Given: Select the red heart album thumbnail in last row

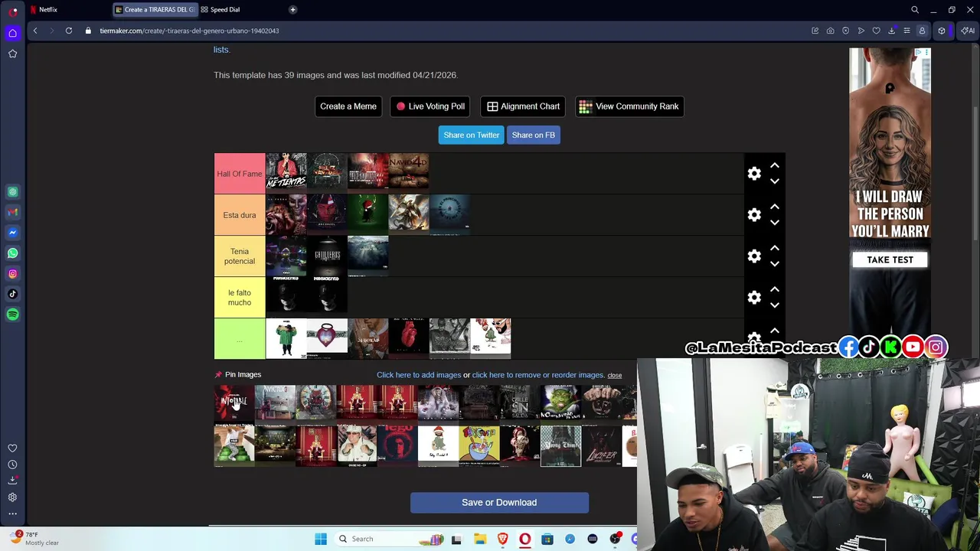Looking at the screenshot, I should tap(409, 338).
